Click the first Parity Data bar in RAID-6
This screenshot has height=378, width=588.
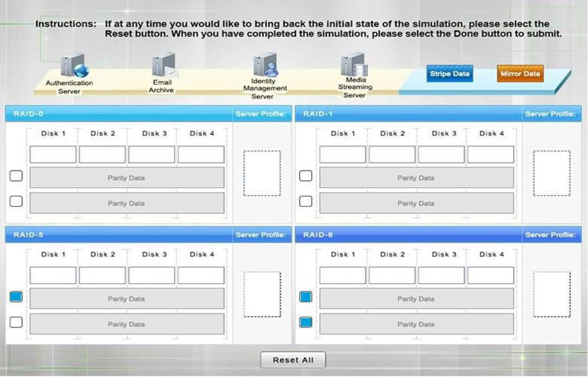[x=417, y=298]
